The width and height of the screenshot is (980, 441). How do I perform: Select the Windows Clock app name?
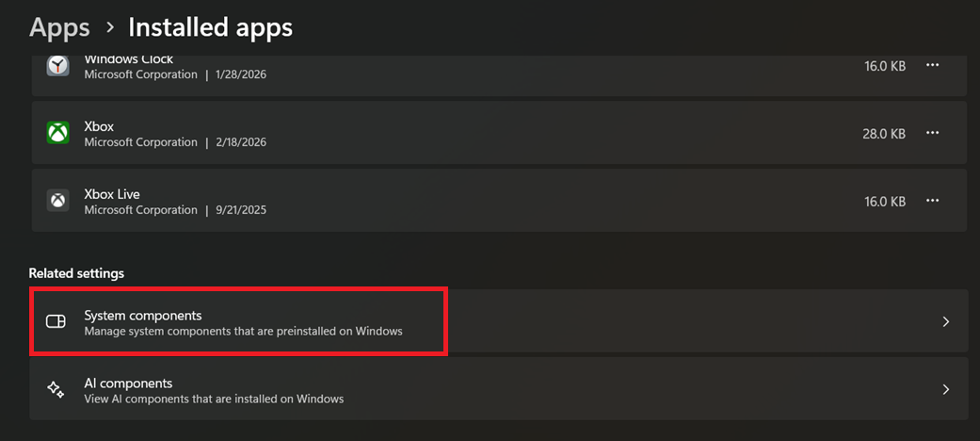click(x=129, y=59)
